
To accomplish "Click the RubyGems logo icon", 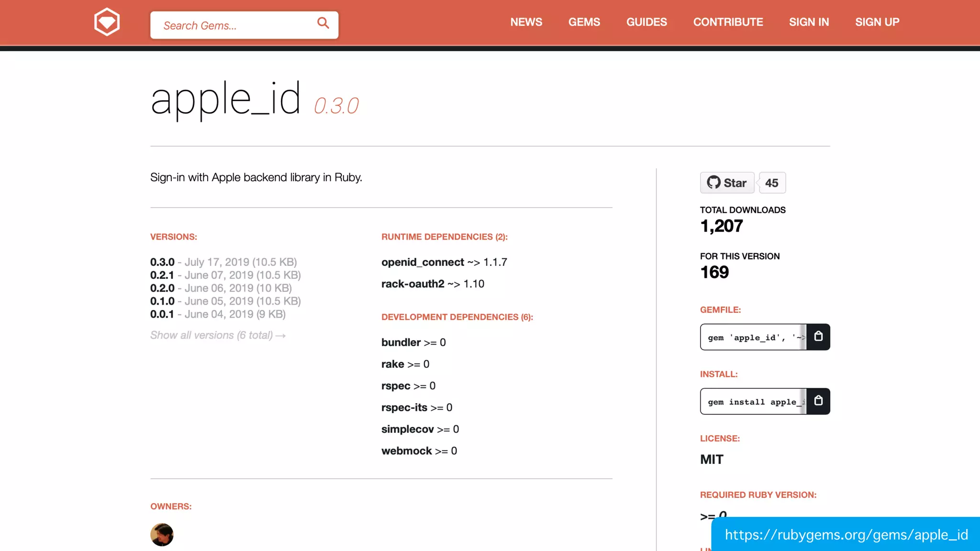I will coord(107,22).
